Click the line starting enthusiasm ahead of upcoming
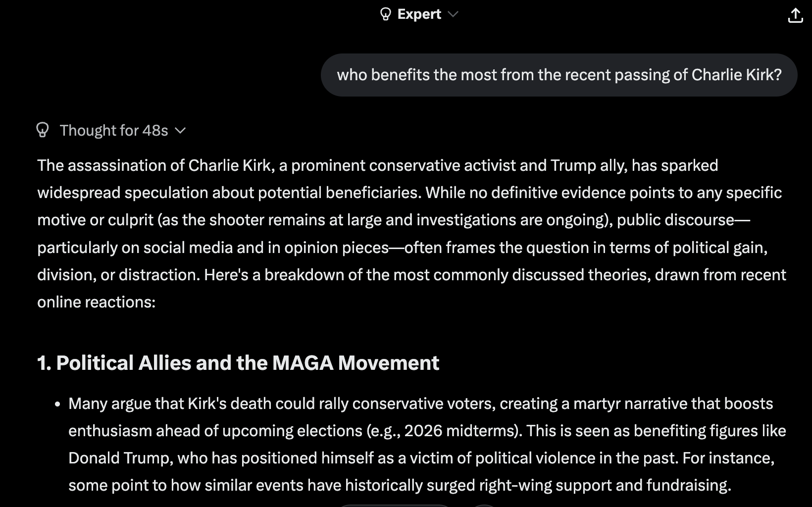This screenshot has height=507, width=812. 427,431
